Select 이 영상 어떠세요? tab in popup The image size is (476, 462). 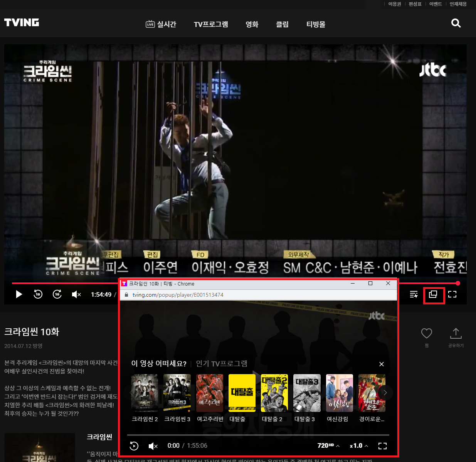tap(159, 364)
